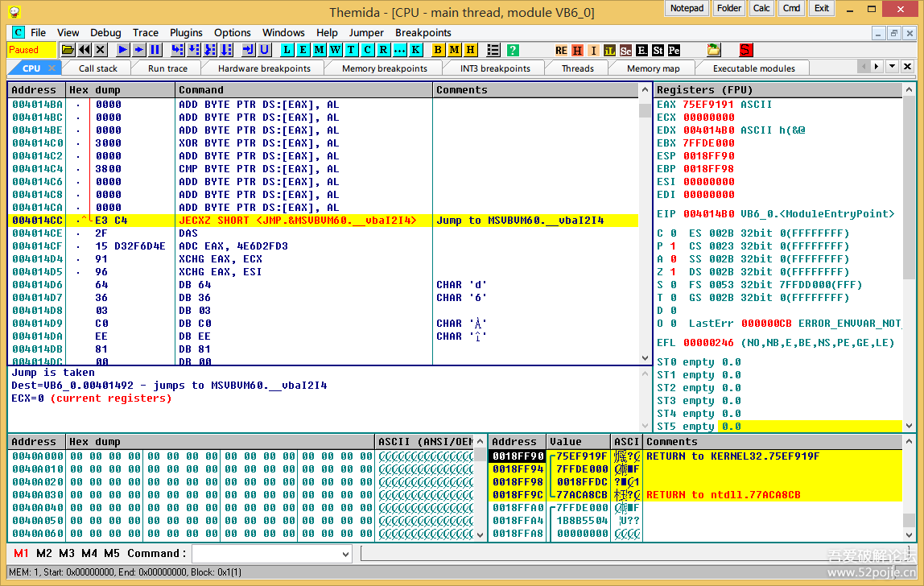Click the cyan ellipsis search results icon
The height and width of the screenshot is (586, 924).
point(399,50)
